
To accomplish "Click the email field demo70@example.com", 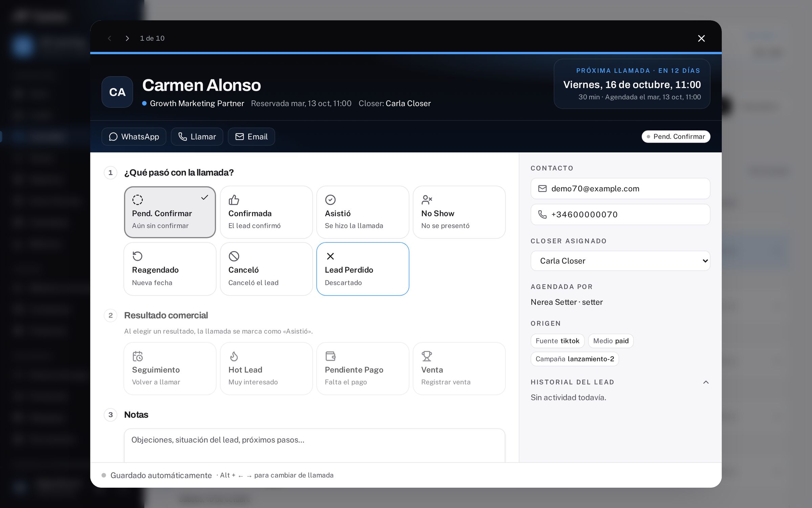I will (x=620, y=189).
